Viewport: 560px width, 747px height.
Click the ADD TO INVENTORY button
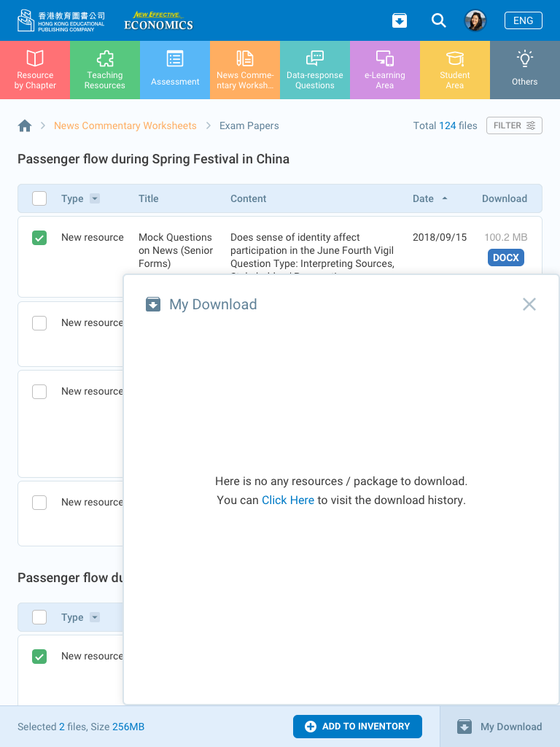(x=357, y=727)
